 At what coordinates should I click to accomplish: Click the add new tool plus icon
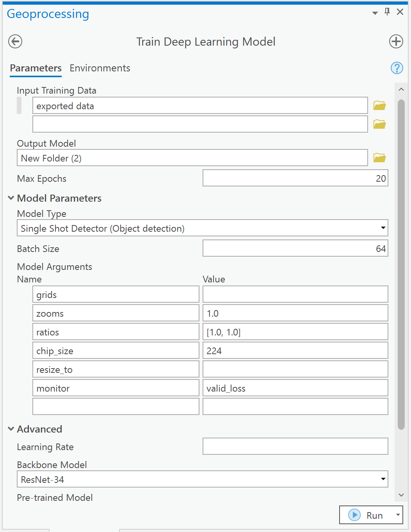pyautogui.click(x=396, y=41)
